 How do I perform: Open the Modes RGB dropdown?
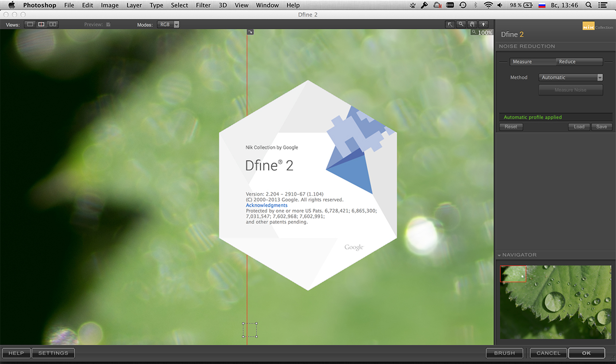168,24
